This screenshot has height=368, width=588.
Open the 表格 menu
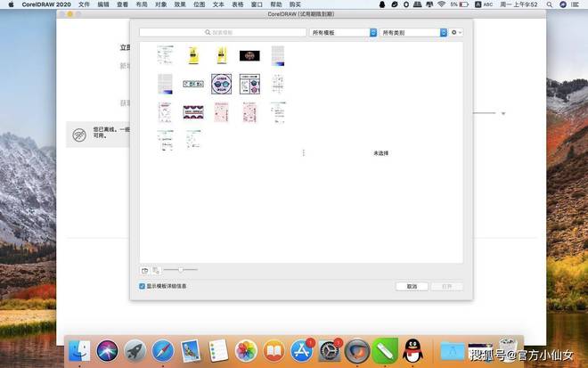tap(238, 4)
